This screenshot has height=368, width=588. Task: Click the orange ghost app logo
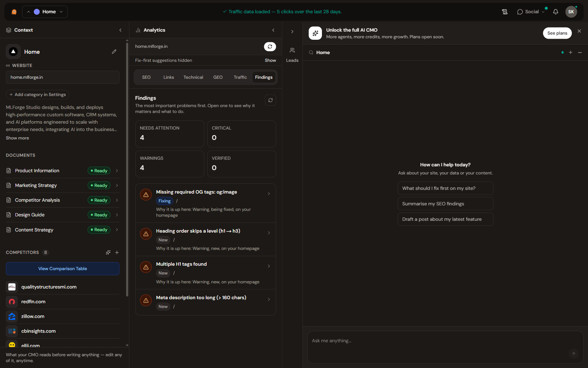click(14, 12)
